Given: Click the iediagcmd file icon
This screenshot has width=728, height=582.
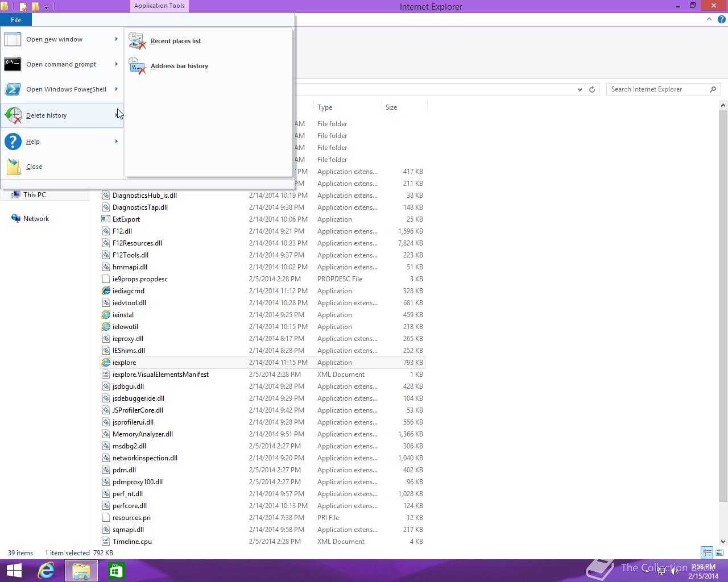Looking at the screenshot, I should point(106,291).
